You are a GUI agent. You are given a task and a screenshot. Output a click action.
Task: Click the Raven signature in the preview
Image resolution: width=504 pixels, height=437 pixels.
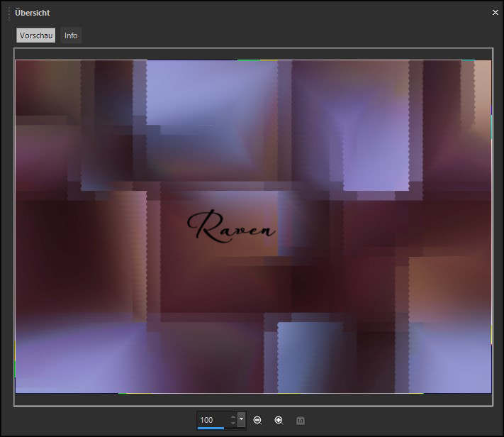(231, 227)
